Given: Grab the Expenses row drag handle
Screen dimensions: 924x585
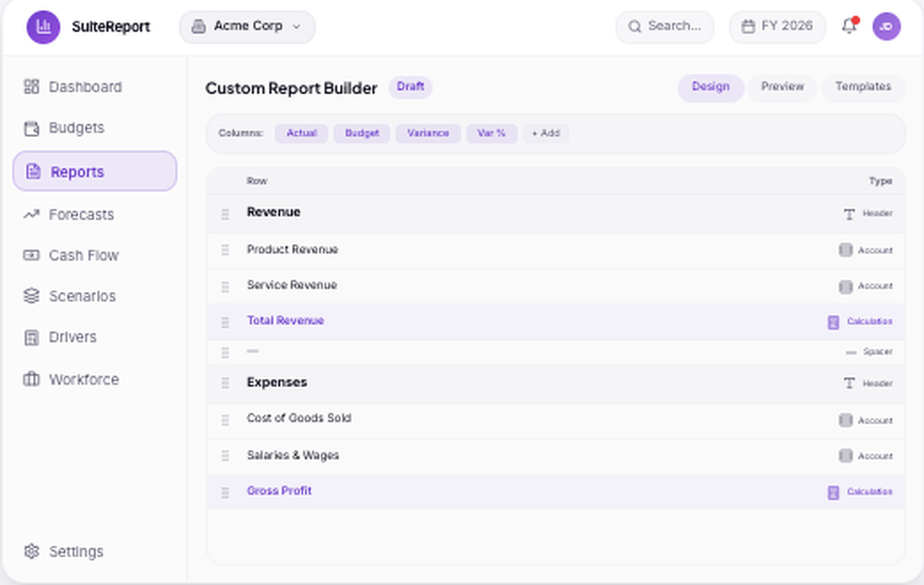Looking at the screenshot, I should click(225, 383).
